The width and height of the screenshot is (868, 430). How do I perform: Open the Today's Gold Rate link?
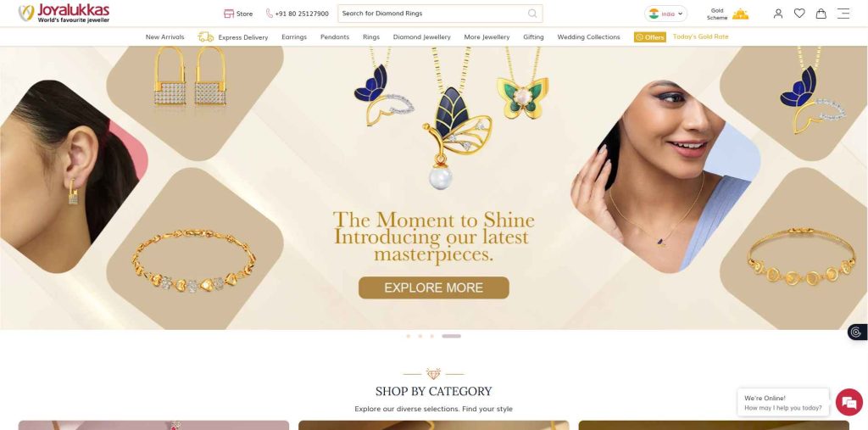click(700, 36)
